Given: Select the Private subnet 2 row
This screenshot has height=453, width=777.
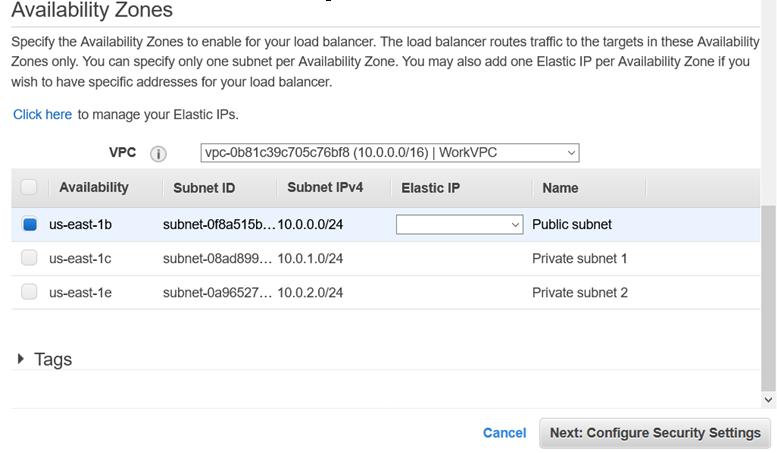Looking at the screenshot, I should pos(579,292).
